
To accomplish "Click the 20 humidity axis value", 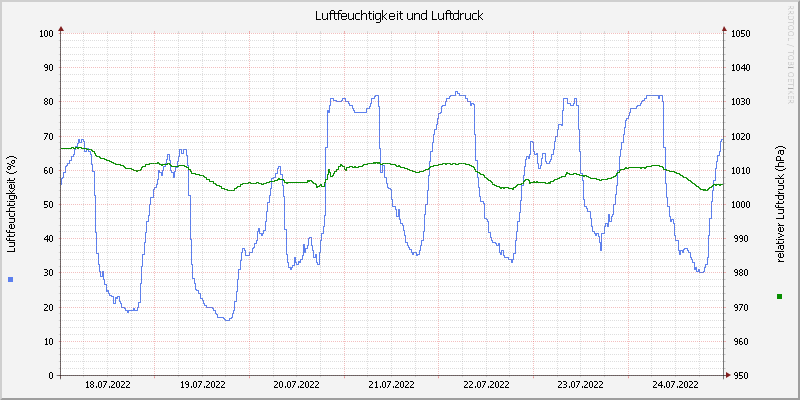I will (x=48, y=307).
